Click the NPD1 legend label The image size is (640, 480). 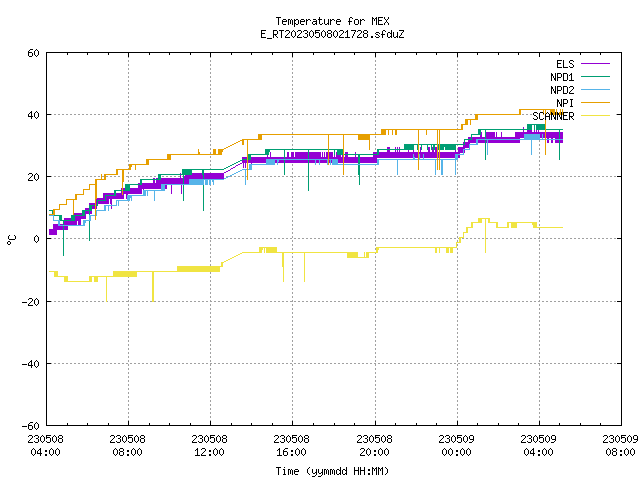point(562,77)
